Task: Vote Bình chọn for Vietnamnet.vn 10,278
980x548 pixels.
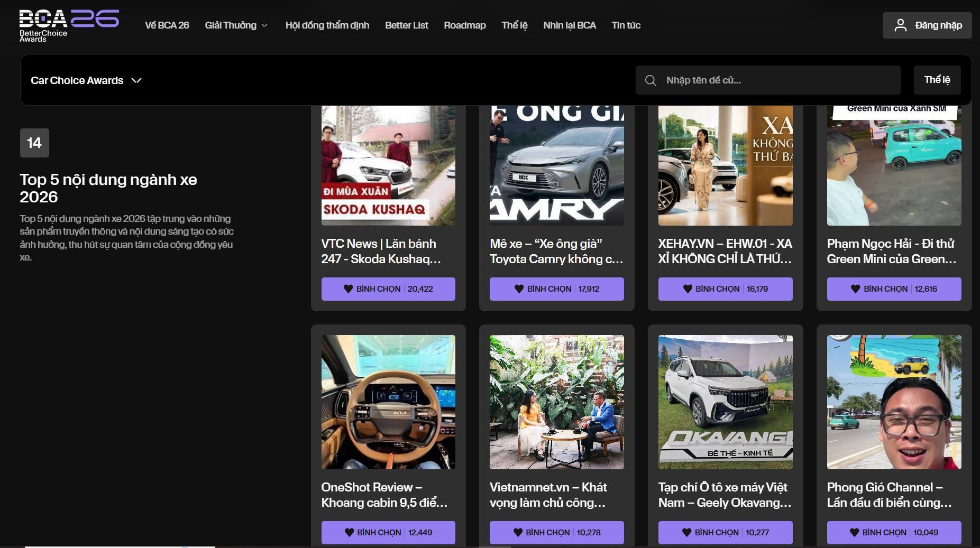Action: click(x=557, y=533)
